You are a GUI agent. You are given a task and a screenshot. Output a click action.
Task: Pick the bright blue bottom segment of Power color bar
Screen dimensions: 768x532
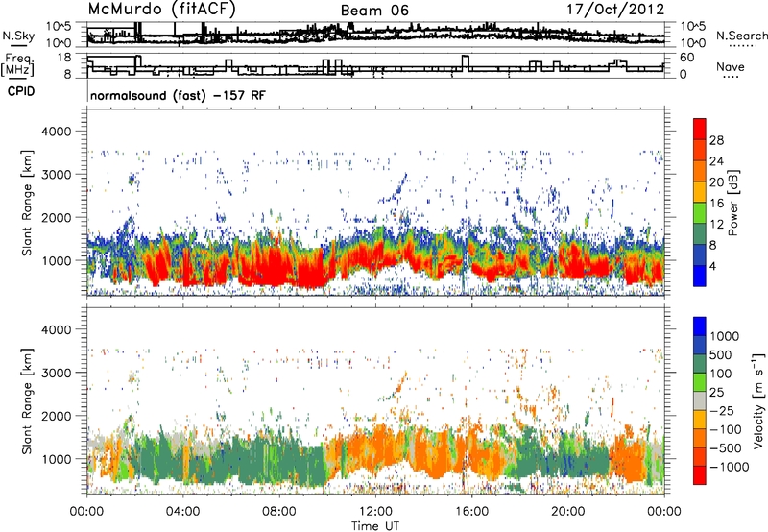pos(700,276)
